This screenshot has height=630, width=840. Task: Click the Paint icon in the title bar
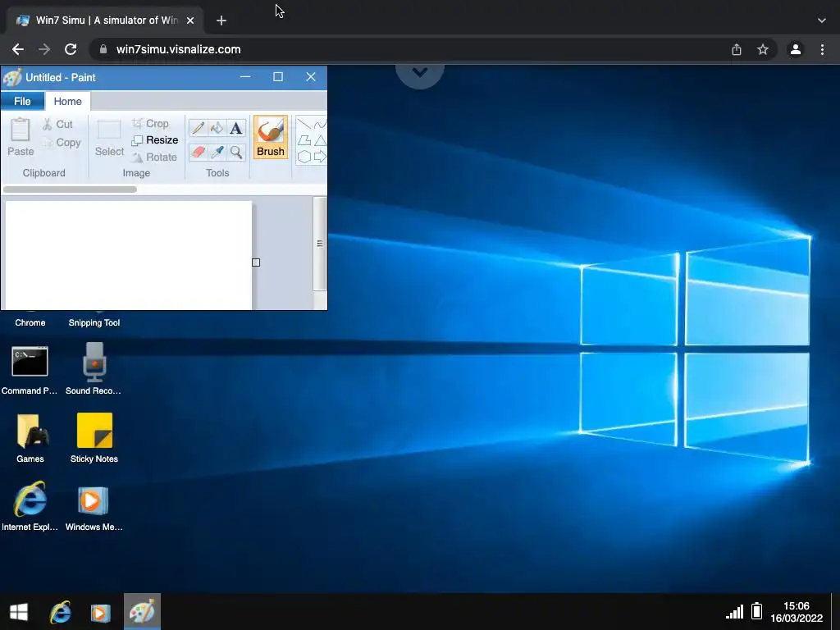click(12, 78)
